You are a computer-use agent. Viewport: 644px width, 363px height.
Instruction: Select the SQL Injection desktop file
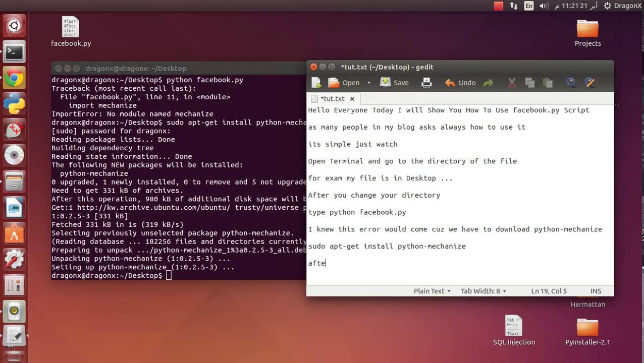pos(514,331)
